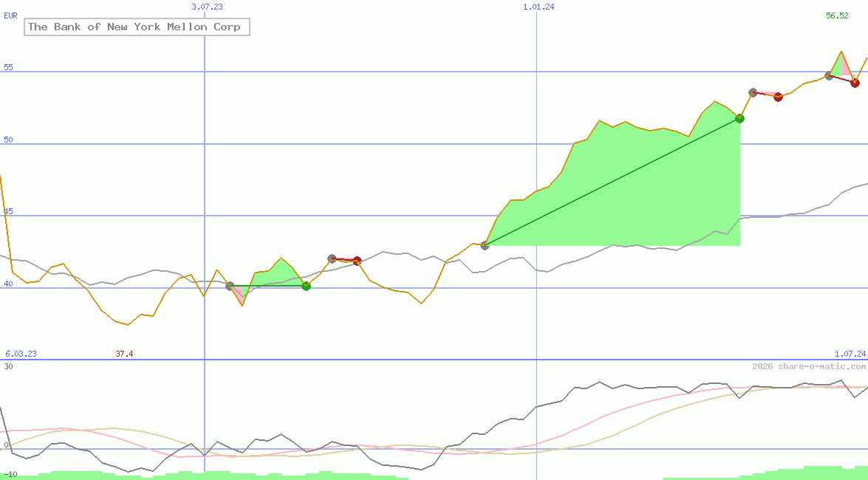Screen dimensions: 868x480
Task: Click the large green shaded gain area
Action: point(628,192)
